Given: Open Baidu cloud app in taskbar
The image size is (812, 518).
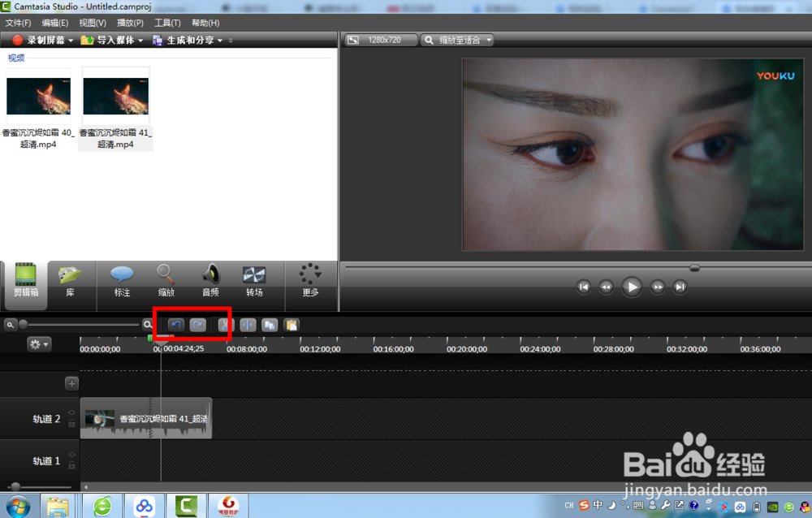Looking at the screenshot, I should pos(145,506).
